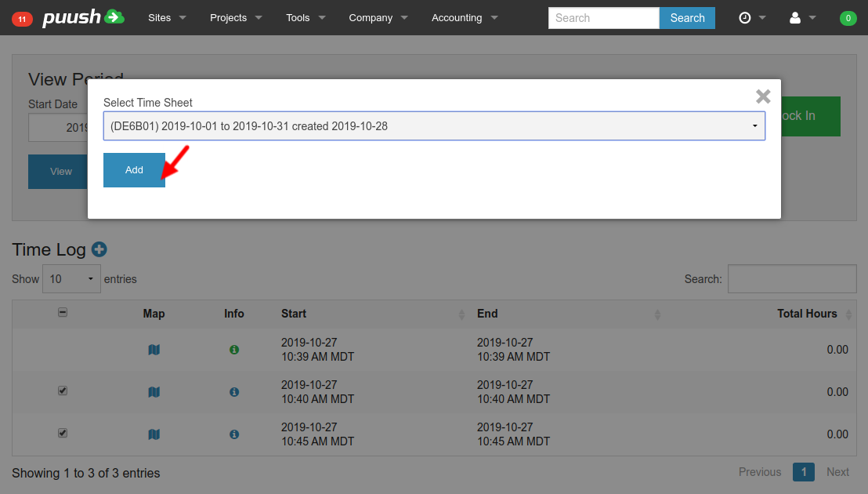Open the Select Time Sheet dropdown

[x=434, y=125]
